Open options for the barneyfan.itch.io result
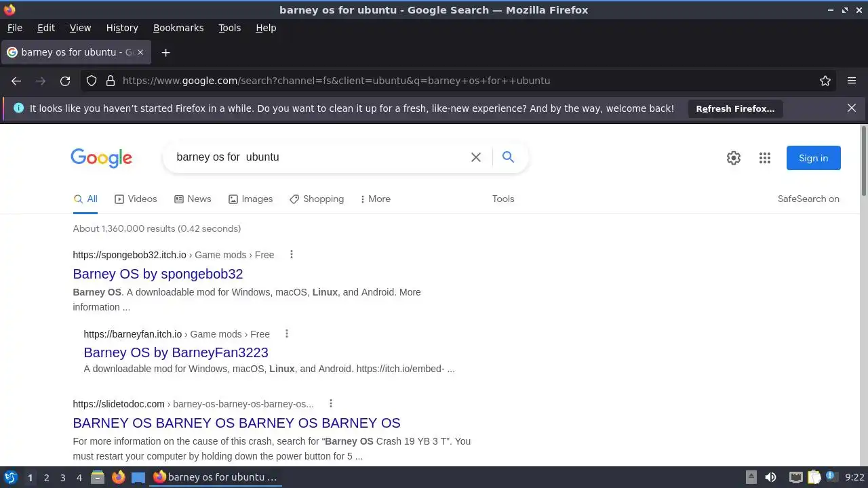This screenshot has width=868, height=488. pyautogui.click(x=287, y=334)
